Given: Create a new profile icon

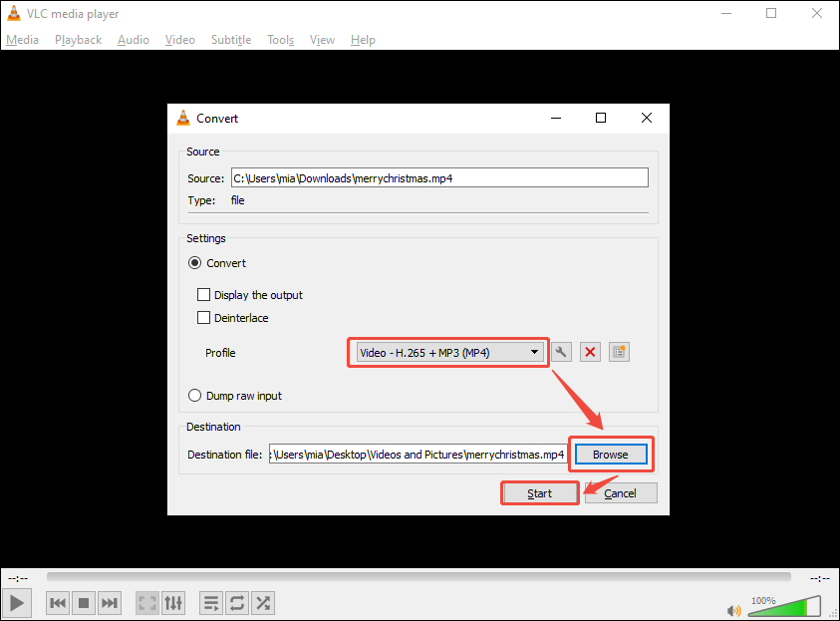Looking at the screenshot, I should (x=619, y=352).
